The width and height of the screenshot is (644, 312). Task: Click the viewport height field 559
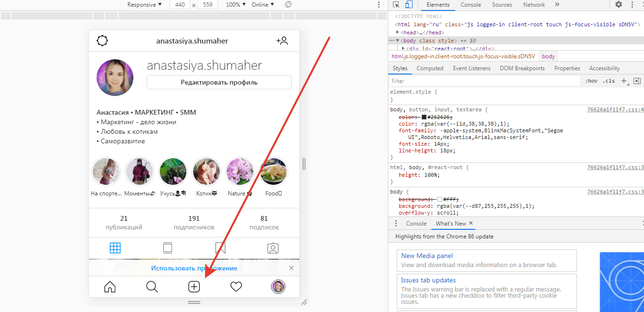tap(207, 4)
